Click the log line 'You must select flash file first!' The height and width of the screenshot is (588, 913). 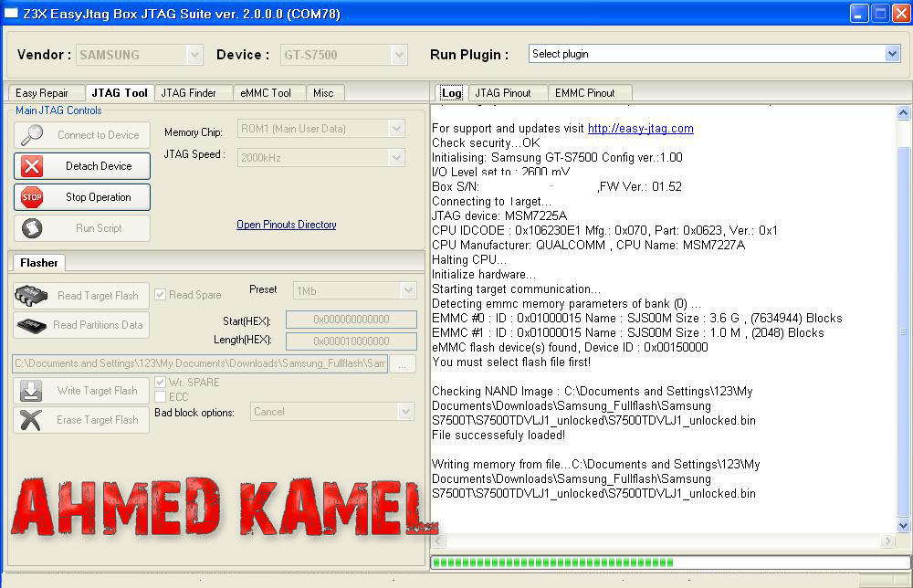(511, 362)
